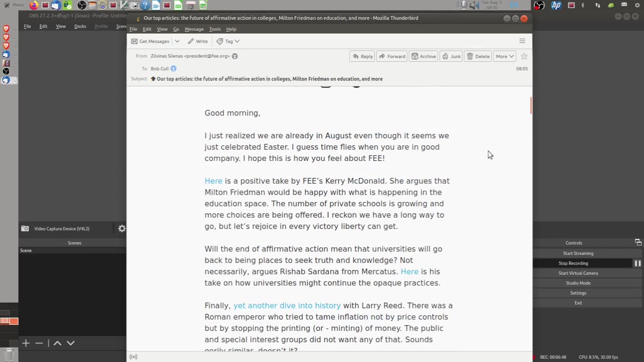Open OBS File menu
The height and width of the screenshot is (362, 644).
click(27, 26)
